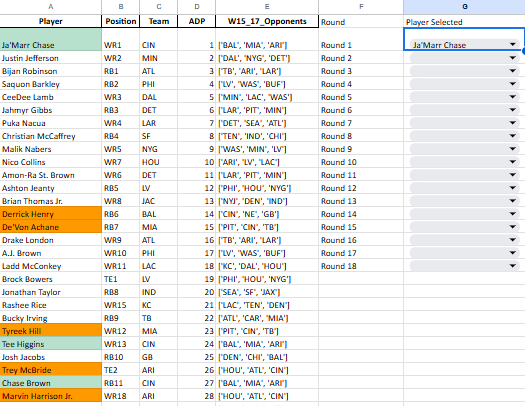This screenshot has width=525, height=406.
Task: Open the Round 14 dropdown arrow
Action: 512,214
